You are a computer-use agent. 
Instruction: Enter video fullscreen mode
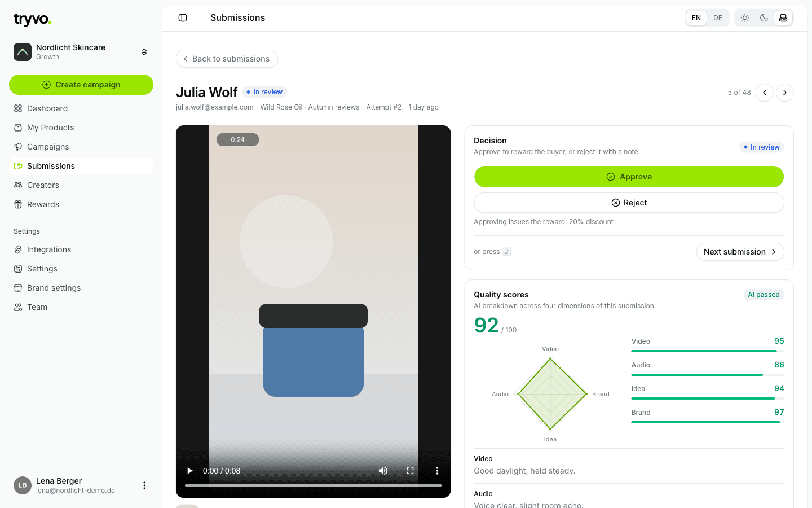[x=411, y=471]
